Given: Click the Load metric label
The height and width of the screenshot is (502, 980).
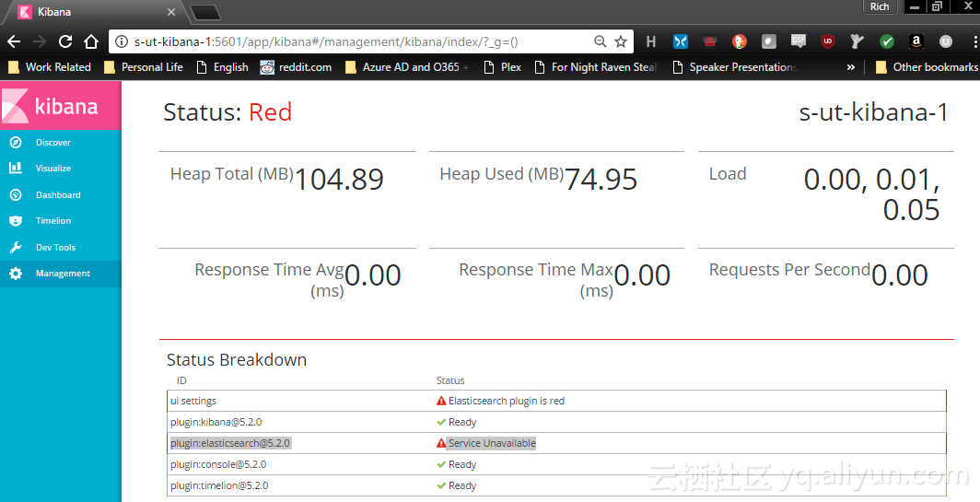Looking at the screenshot, I should tap(728, 174).
